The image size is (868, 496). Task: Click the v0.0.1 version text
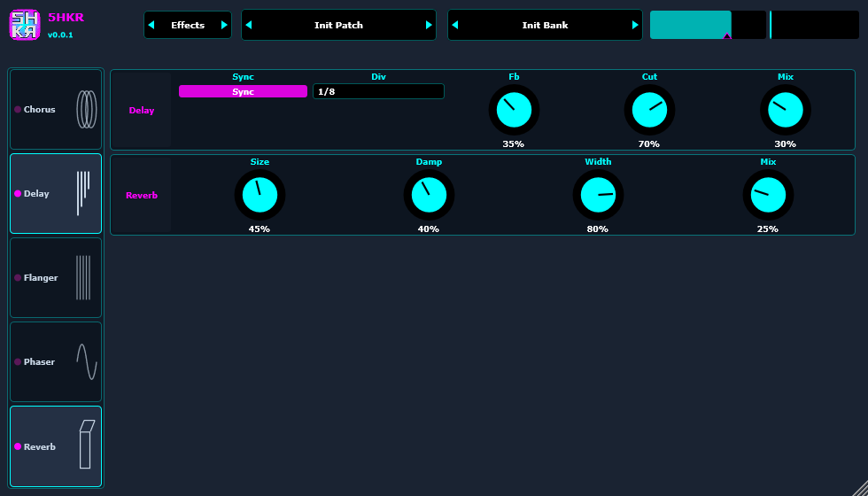[x=60, y=35]
